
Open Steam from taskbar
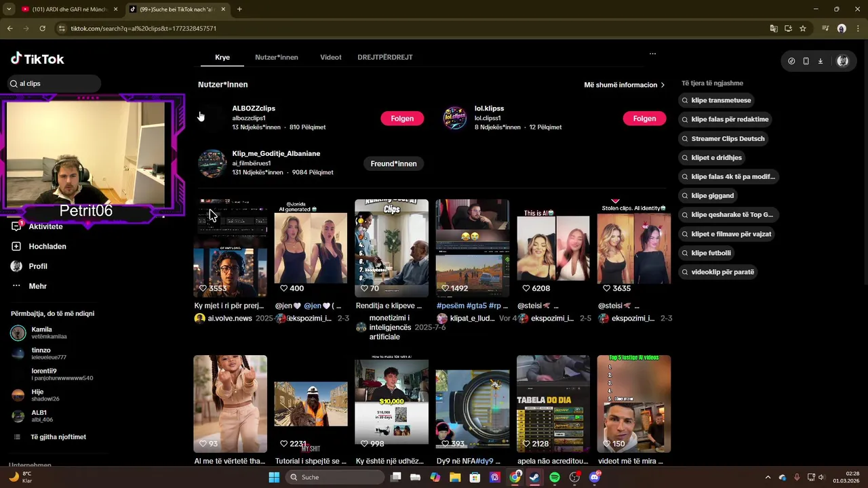pyautogui.click(x=535, y=477)
